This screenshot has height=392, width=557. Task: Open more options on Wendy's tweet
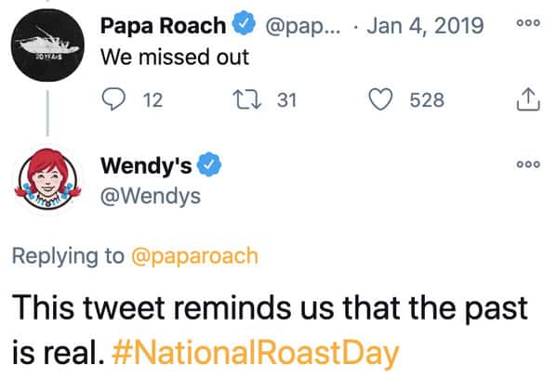click(528, 163)
